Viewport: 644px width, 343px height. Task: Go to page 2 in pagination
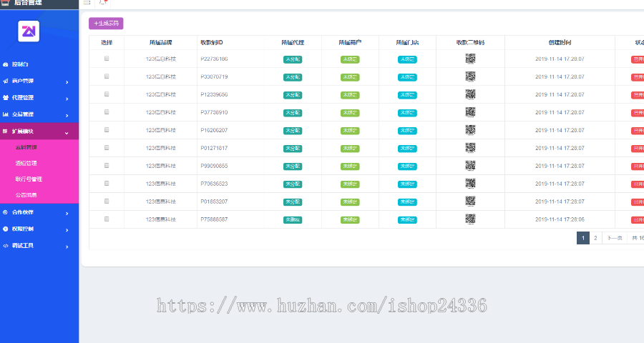click(595, 238)
